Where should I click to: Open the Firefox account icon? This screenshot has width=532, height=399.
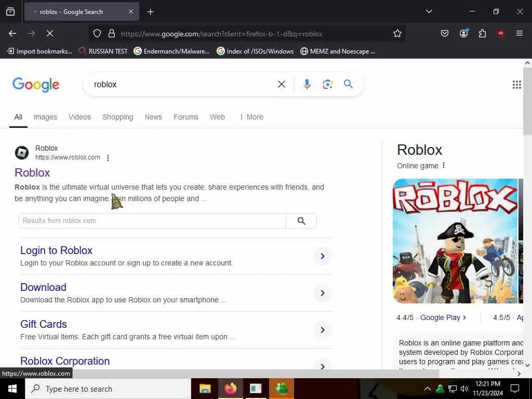pyautogui.click(x=463, y=33)
